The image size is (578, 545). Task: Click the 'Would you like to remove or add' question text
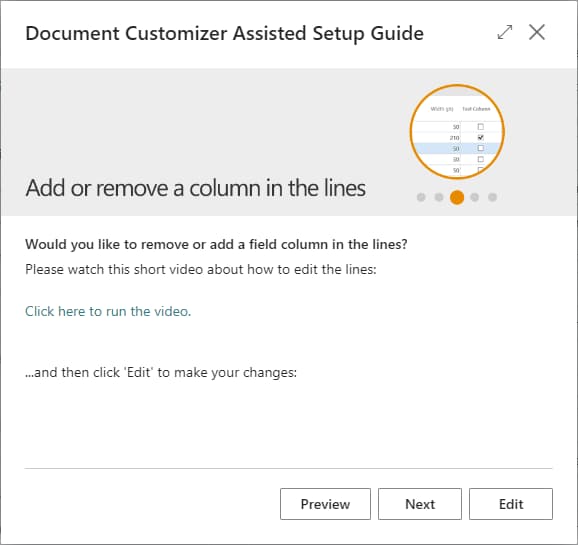coord(216,244)
